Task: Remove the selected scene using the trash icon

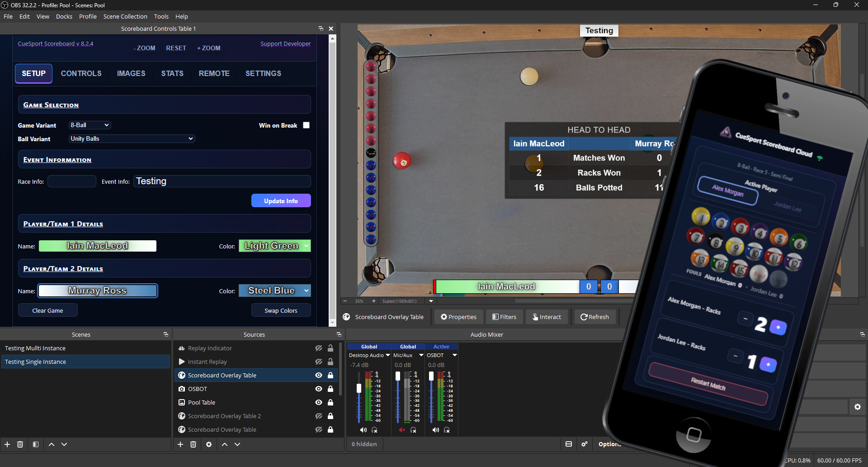Action: tap(20, 444)
